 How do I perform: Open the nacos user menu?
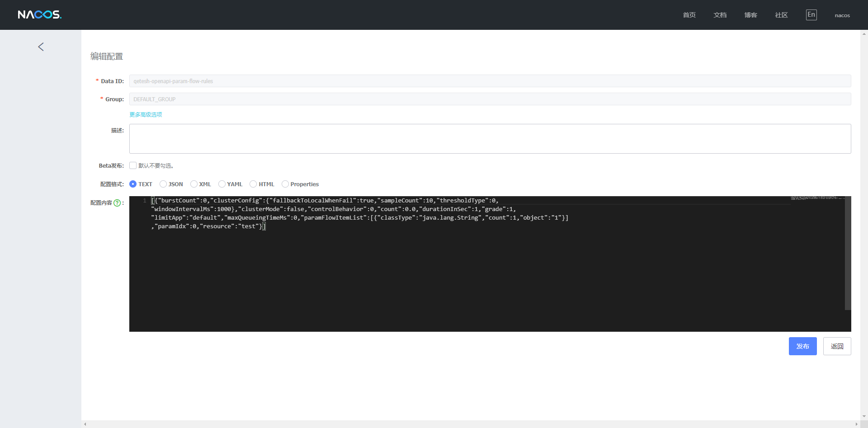click(842, 15)
